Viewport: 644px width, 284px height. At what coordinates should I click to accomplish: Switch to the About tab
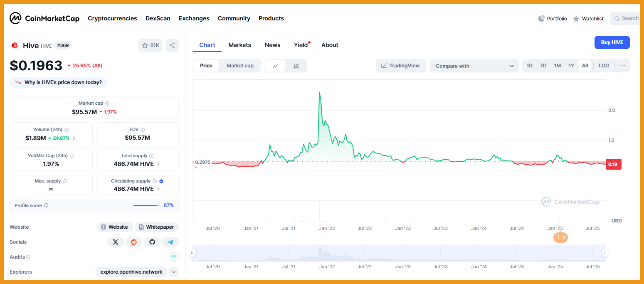coord(330,45)
